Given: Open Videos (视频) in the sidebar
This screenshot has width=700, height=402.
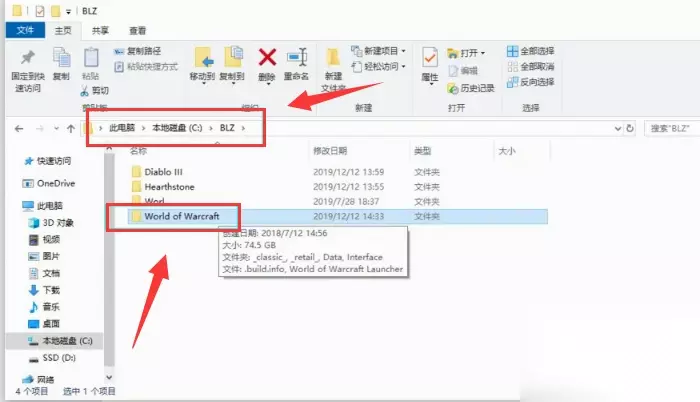Looking at the screenshot, I should (51, 239).
